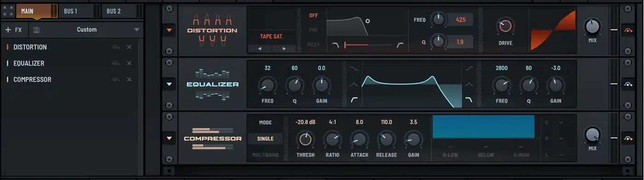Screen dimensions: 644x180
Task: Select low-pass shape for EQ high band
Action: coord(469,99)
